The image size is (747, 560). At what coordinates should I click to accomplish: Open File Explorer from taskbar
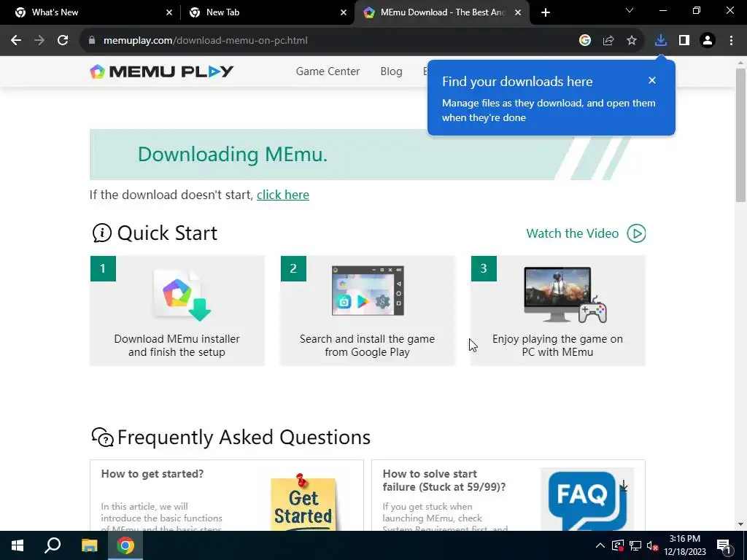point(89,545)
